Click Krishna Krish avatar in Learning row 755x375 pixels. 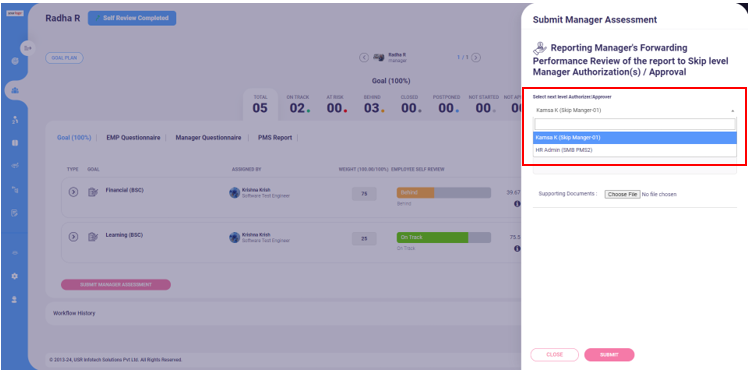point(234,237)
